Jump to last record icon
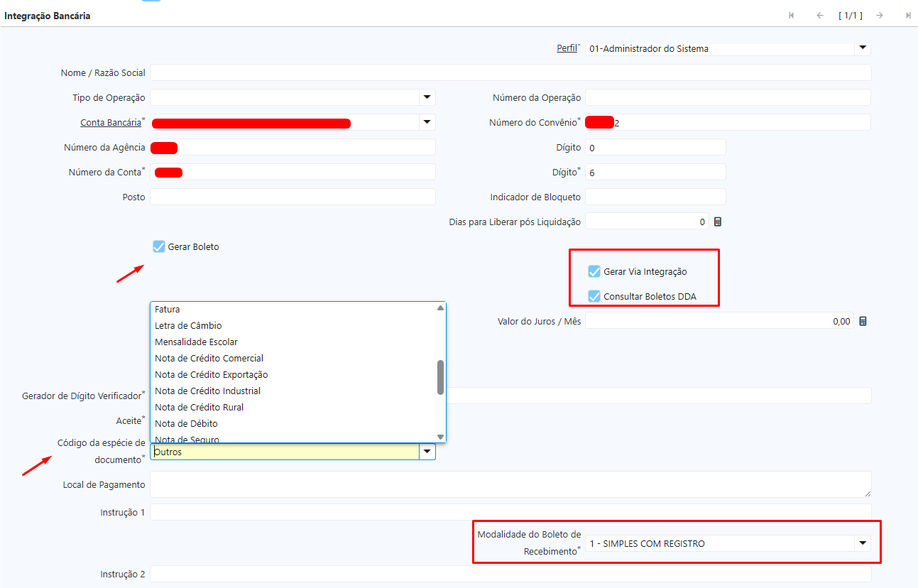 pos(908,16)
